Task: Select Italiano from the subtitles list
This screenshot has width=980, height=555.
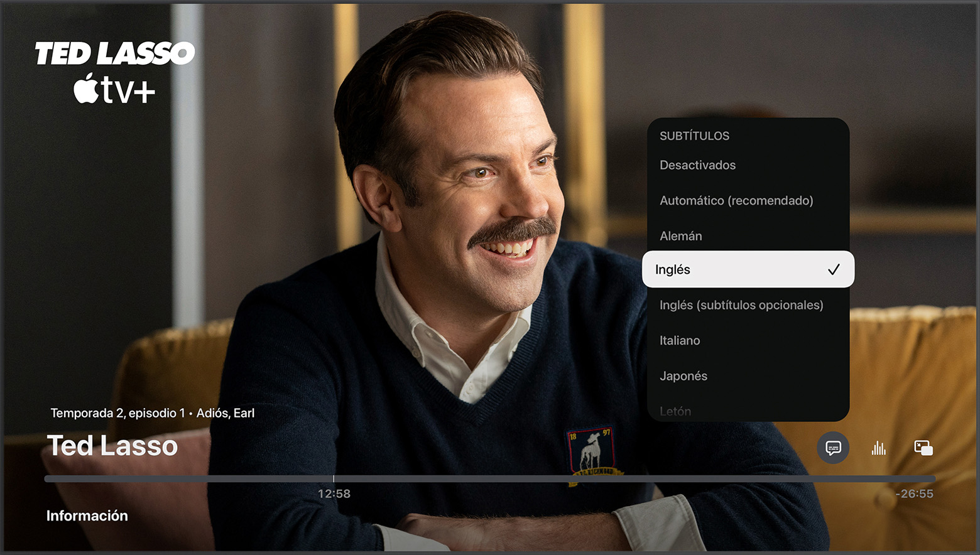Action: point(680,340)
